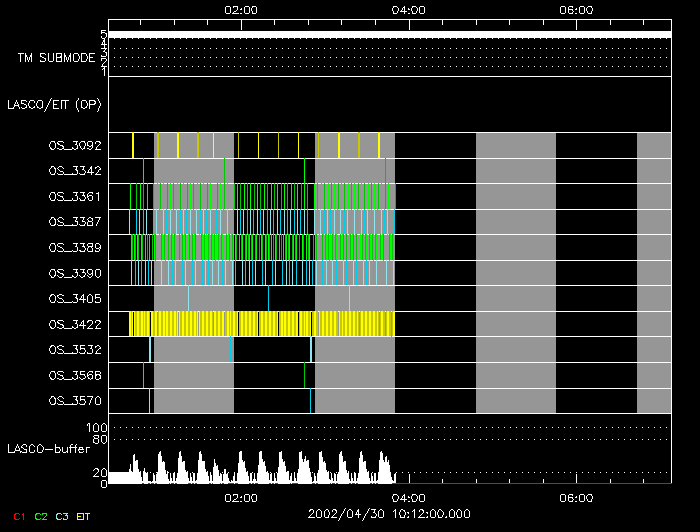This screenshot has width=700, height=532.
Task: Click the TM SUBMODE label
Action: coord(56,58)
